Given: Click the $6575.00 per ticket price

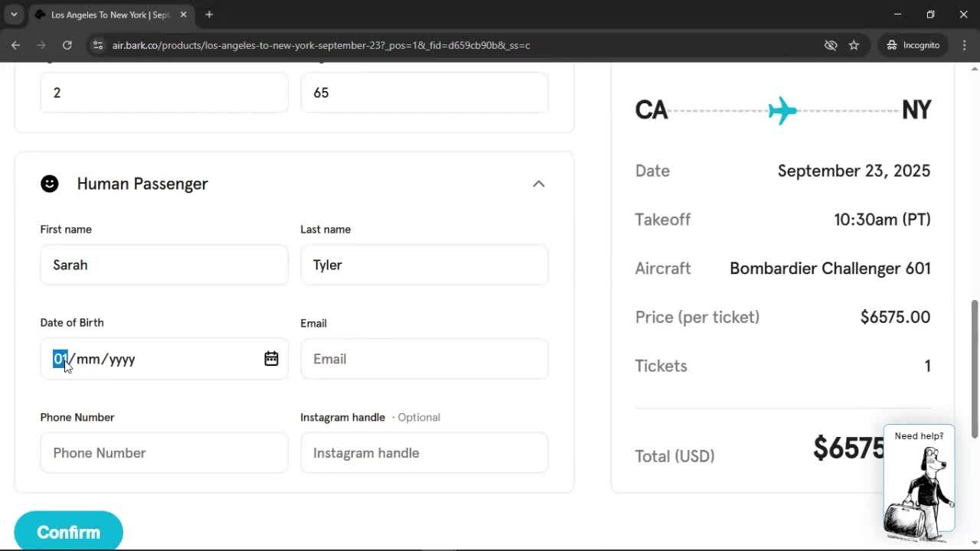Looking at the screenshot, I should coord(895,317).
